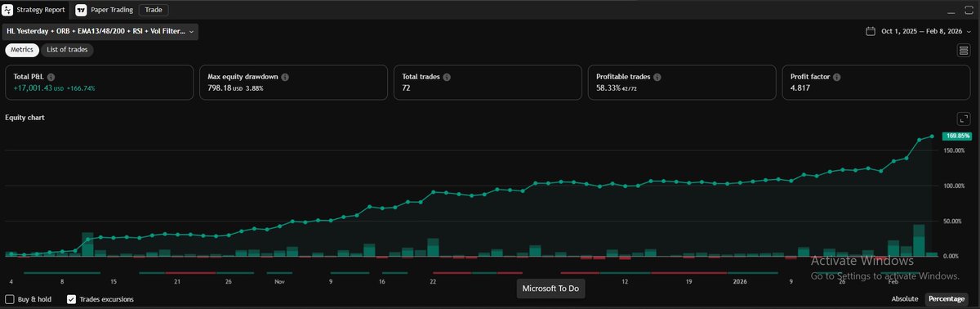
Task: Click the Strategy Report icon
Action: (x=8, y=11)
